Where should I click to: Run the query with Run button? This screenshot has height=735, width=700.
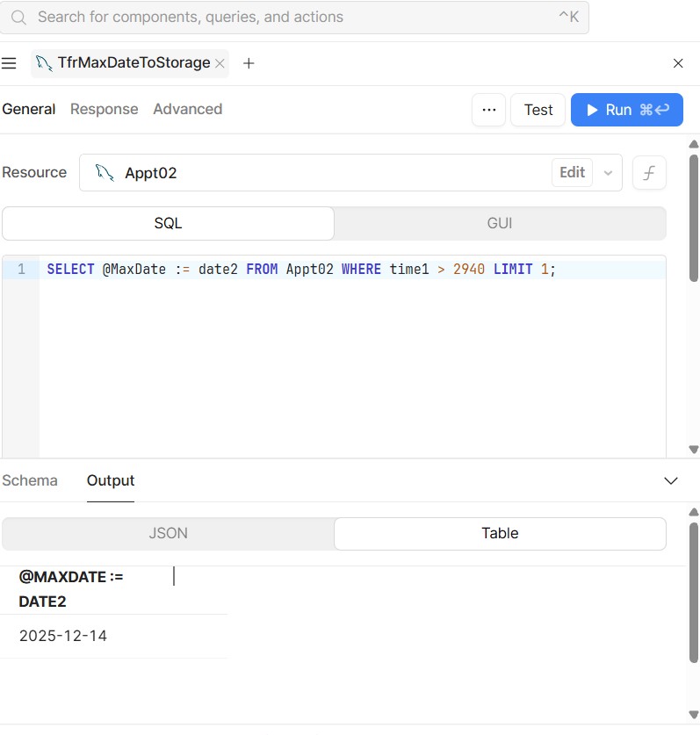pyautogui.click(x=626, y=110)
